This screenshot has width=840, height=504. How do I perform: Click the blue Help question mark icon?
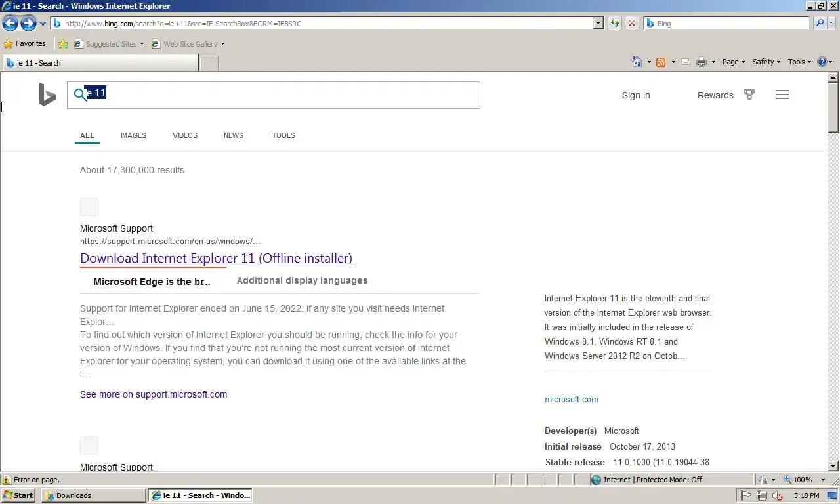[822, 62]
